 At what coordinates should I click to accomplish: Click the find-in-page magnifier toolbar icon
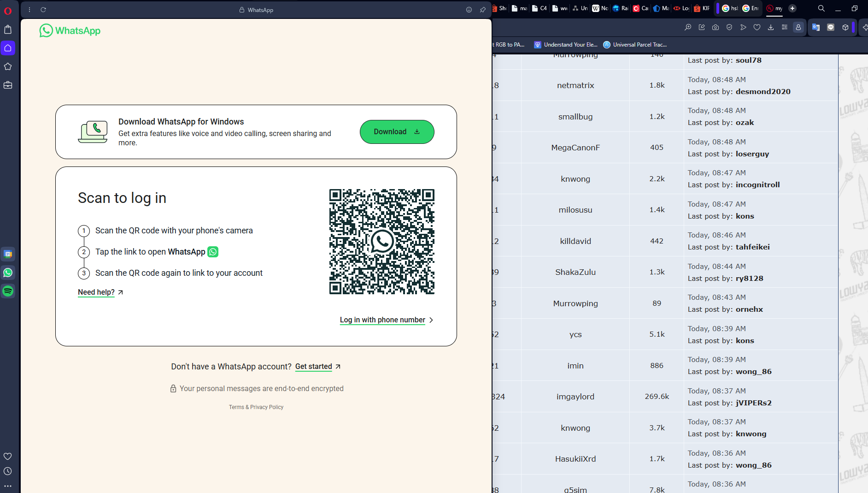pos(688,27)
